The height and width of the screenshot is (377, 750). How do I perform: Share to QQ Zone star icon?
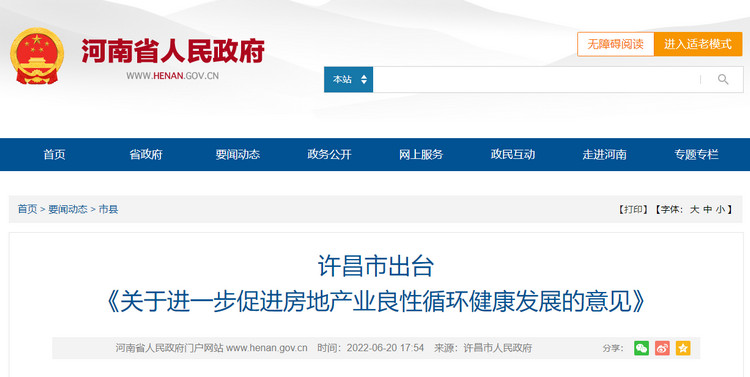(x=683, y=348)
